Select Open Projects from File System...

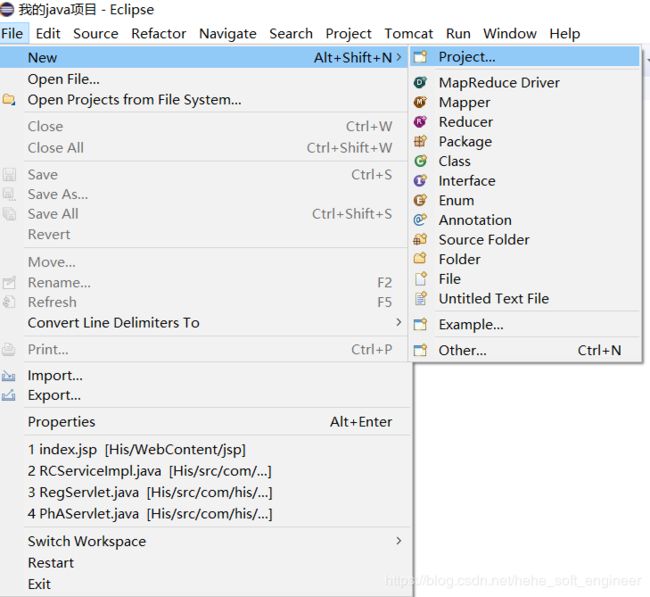(x=134, y=100)
